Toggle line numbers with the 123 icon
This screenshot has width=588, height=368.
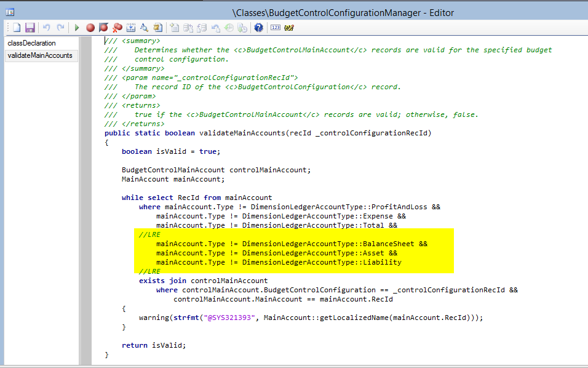pyautogui.click(x=276, y=28)
